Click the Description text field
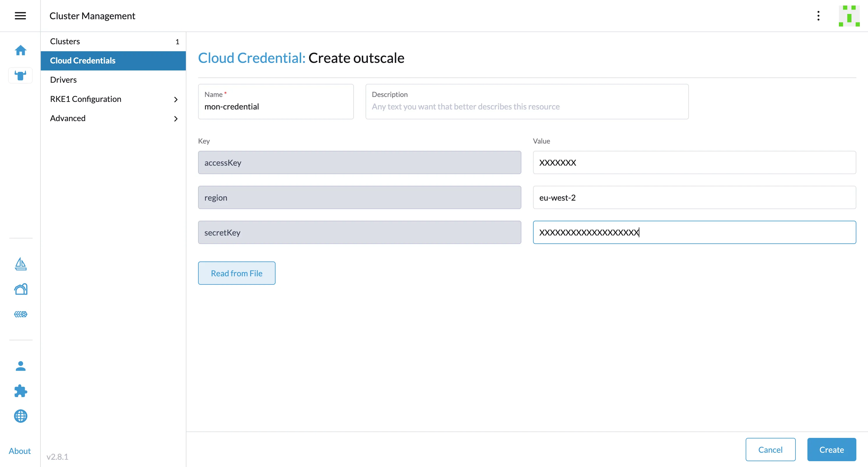Image resolution: width=868 pixels, height=467 pixels. click(x=527, y=106)
